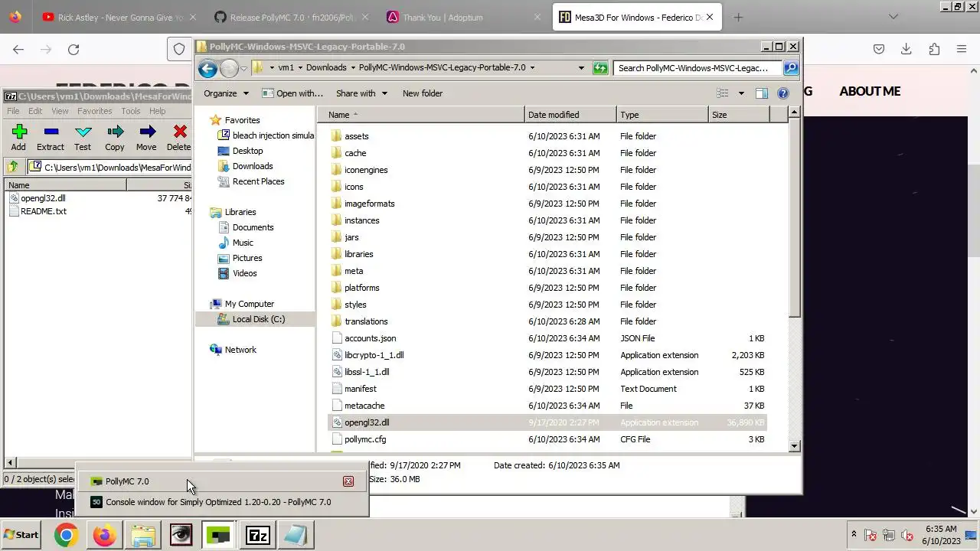This screenshot has width=980, height=551.
Task: Click the Windows Start button
Action: tap(21, 535)
